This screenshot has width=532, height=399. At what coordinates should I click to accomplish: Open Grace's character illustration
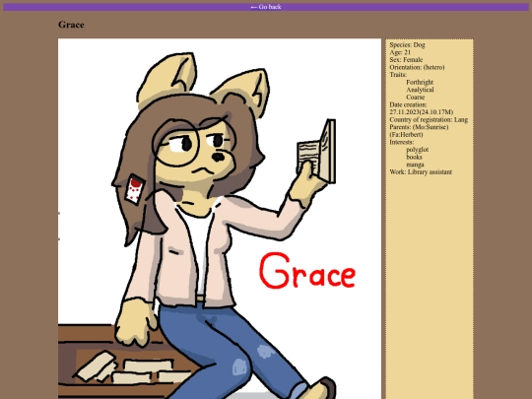pos(220,219)
